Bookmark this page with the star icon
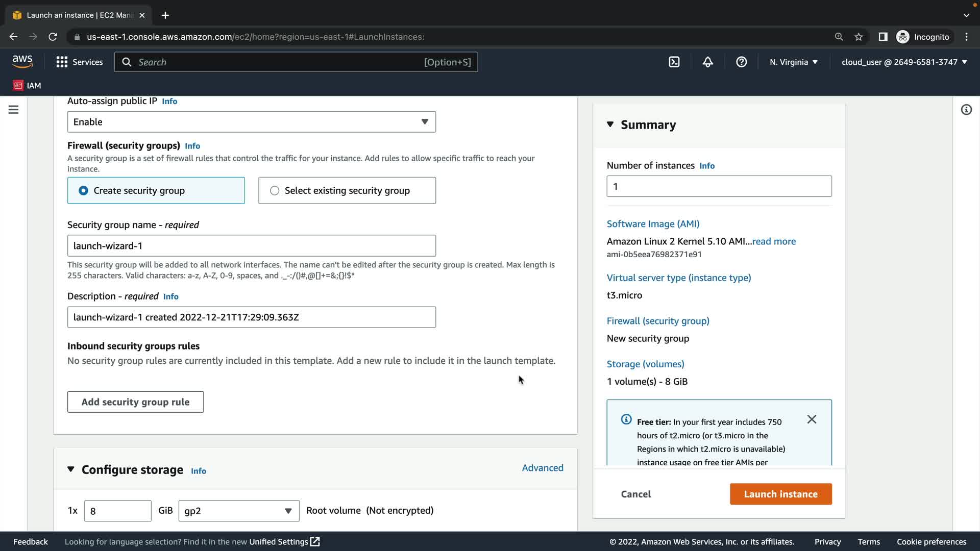 (x=859, y=37)
